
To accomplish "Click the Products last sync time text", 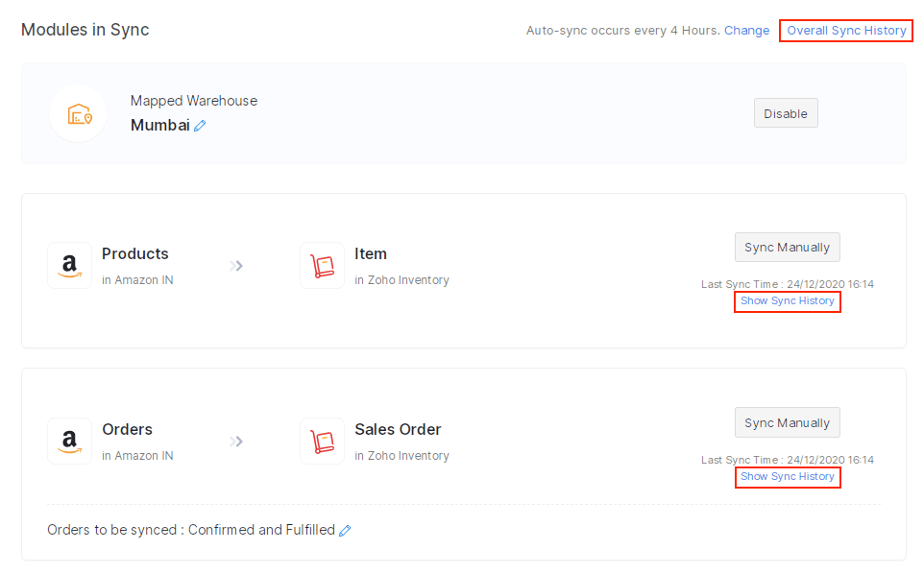I will point(788,283).
